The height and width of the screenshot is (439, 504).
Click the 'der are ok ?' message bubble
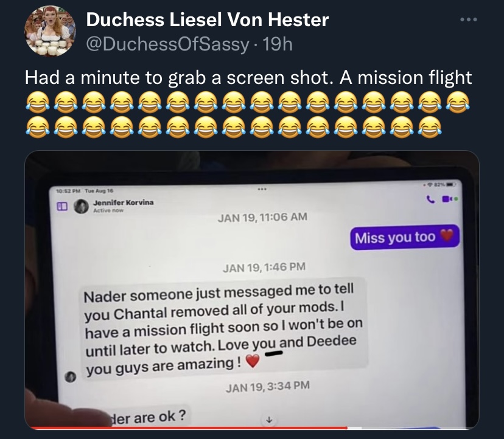(148, 417)
